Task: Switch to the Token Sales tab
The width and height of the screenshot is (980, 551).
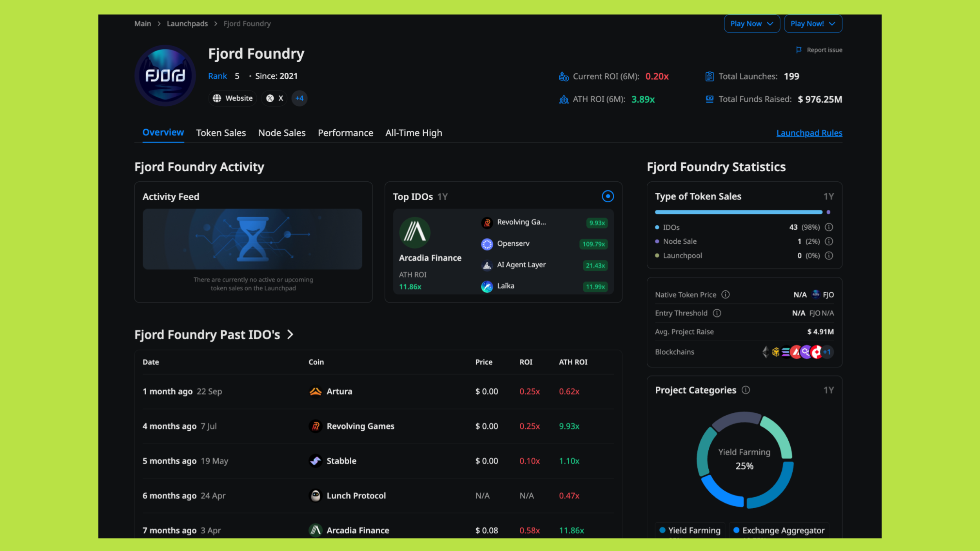Action: click(221, 133)
